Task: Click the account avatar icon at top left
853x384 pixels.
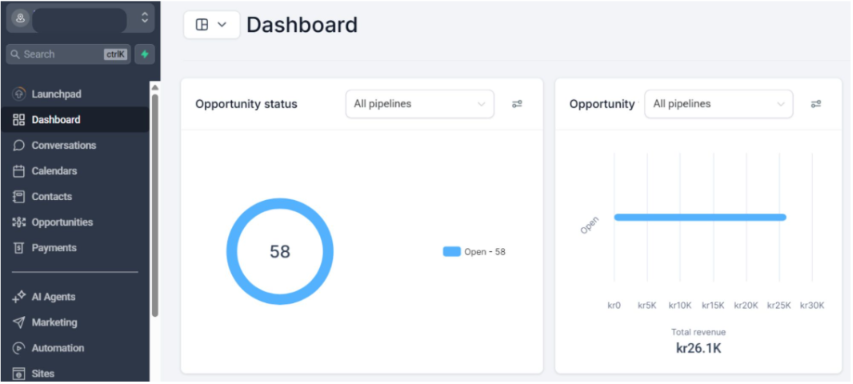Action: 20,18
